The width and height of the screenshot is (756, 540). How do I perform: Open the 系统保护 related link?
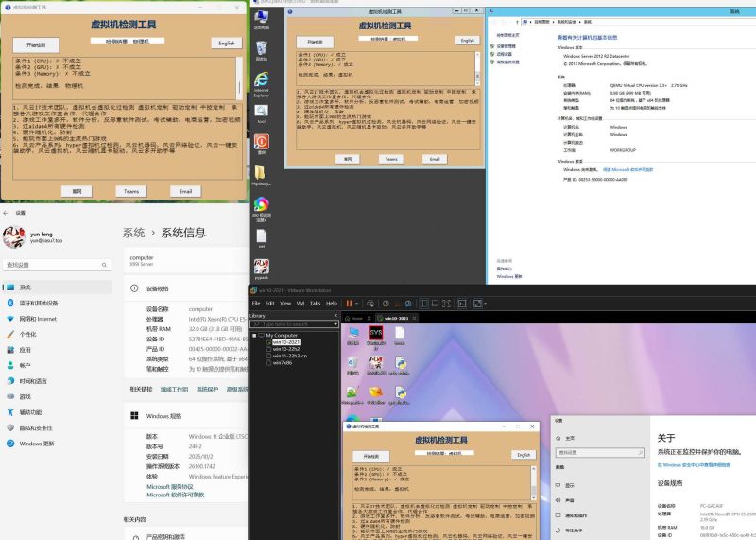click(207, 389)
